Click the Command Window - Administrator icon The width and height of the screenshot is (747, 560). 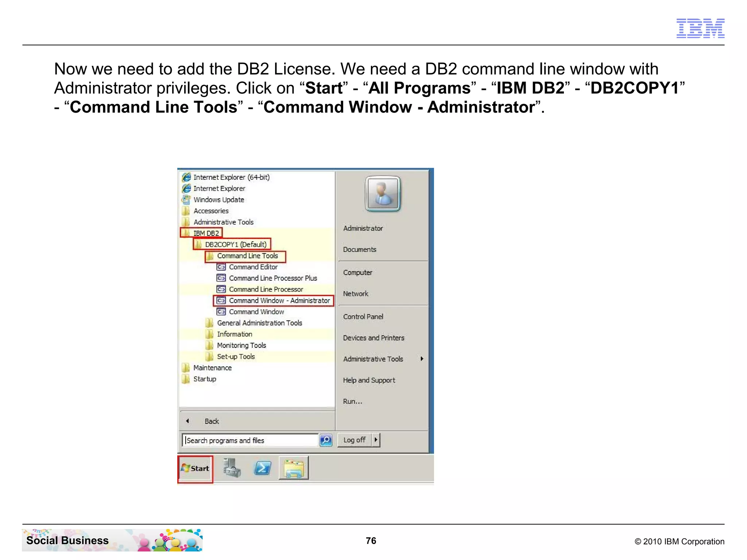221,301
